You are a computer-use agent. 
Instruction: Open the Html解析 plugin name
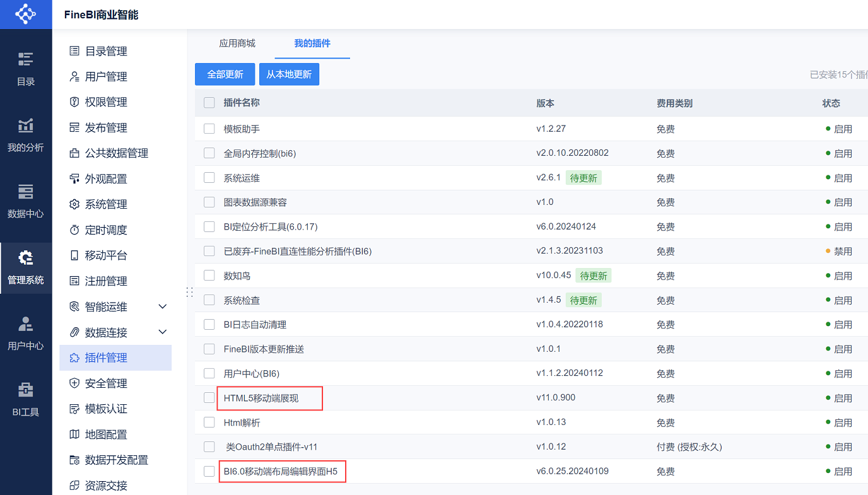(x=242, y=422)
